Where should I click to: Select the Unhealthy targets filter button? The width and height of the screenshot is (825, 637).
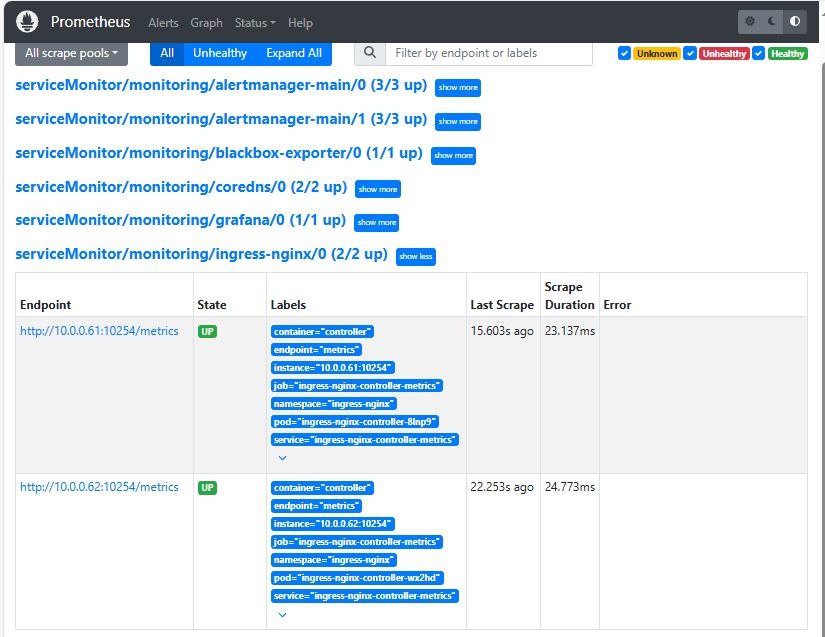tap(220, 53)
